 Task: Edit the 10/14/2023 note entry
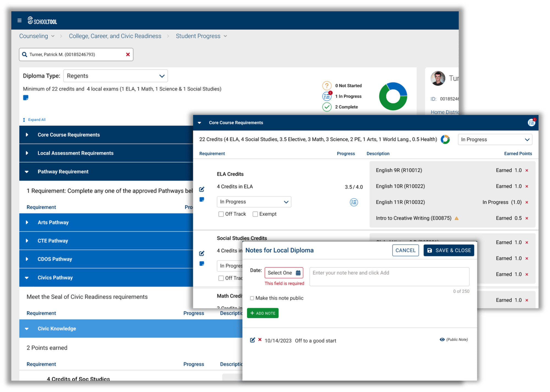[x=252, y=340]
